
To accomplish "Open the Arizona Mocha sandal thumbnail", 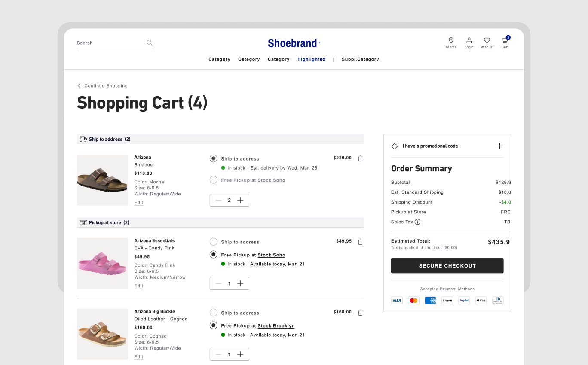I will pyautogui.click(x=102, y=180).
